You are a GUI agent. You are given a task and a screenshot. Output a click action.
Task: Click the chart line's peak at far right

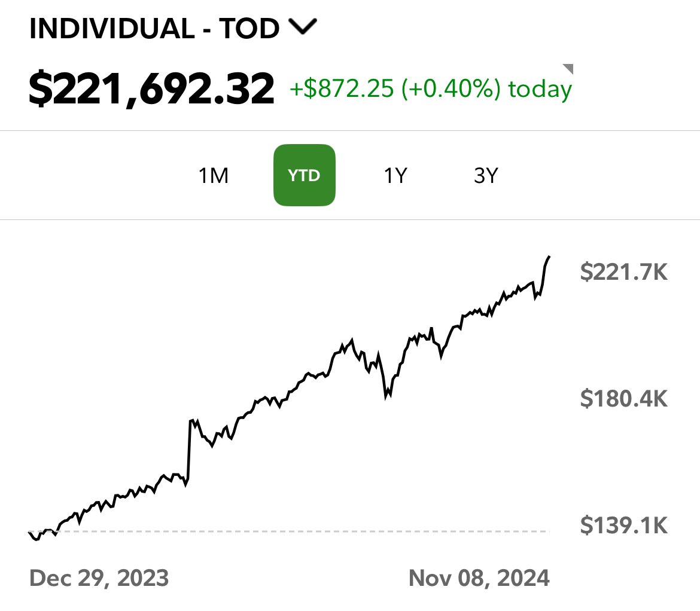point(549,256)
